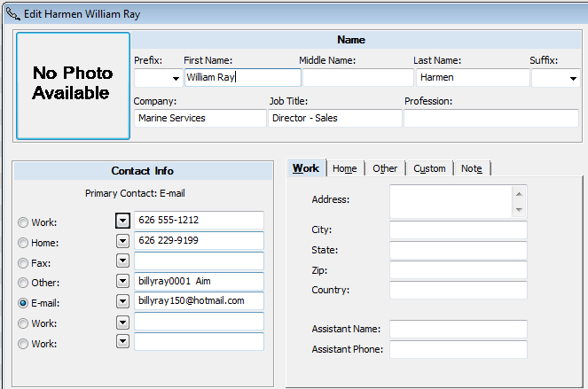588x389 pixels.
Task: Open type dropdown beside the hotmail address
Action: pos(122,300)
